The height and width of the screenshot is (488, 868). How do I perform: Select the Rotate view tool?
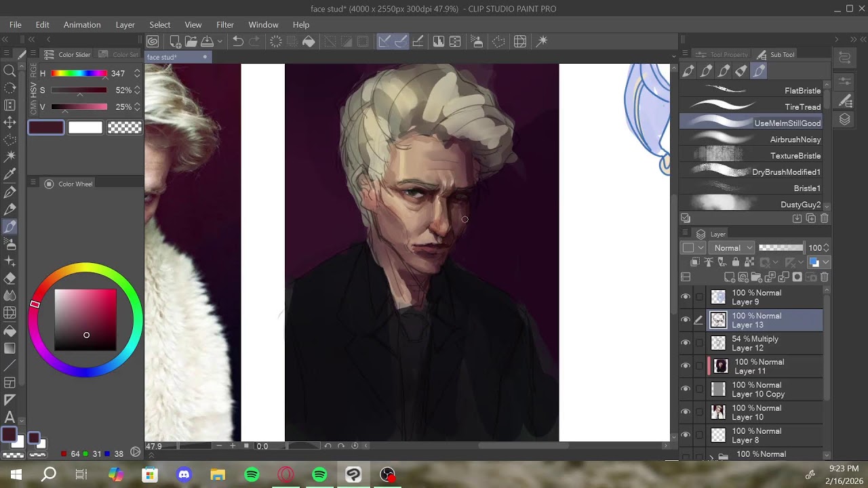[10, 88]
